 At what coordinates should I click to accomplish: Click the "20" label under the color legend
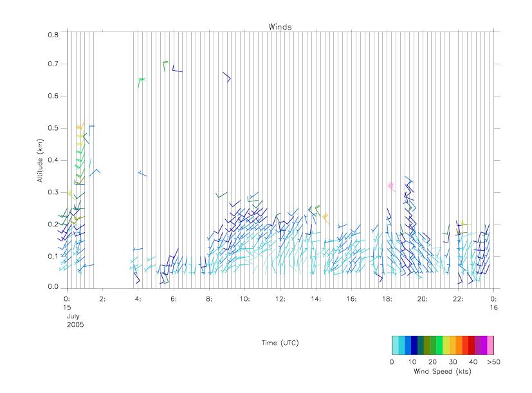432,361
